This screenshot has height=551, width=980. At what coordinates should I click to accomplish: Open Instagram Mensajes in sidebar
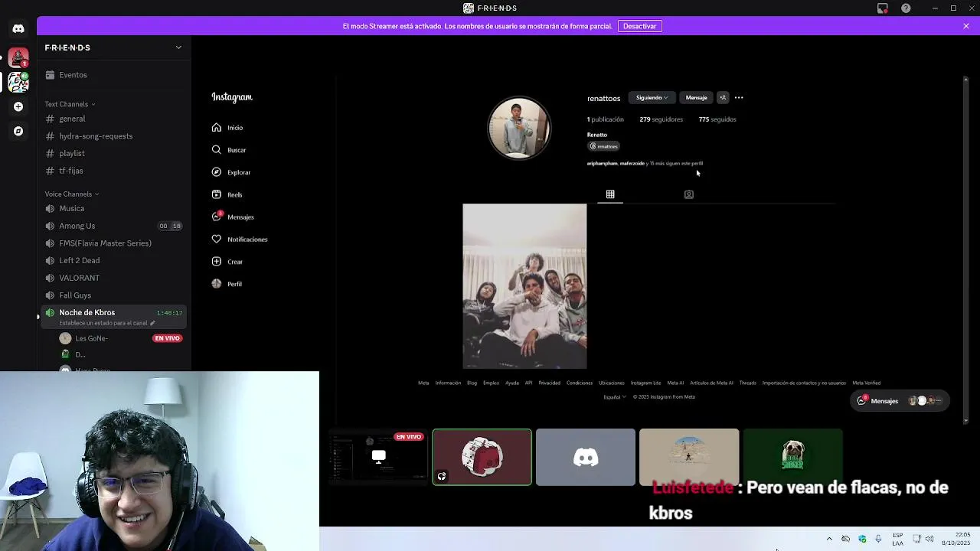pos(233,217)
